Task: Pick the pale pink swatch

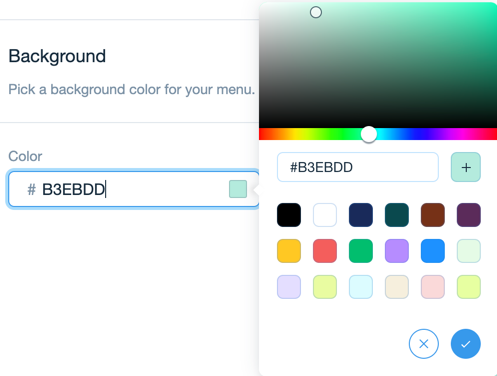Action: coord(433,287)
